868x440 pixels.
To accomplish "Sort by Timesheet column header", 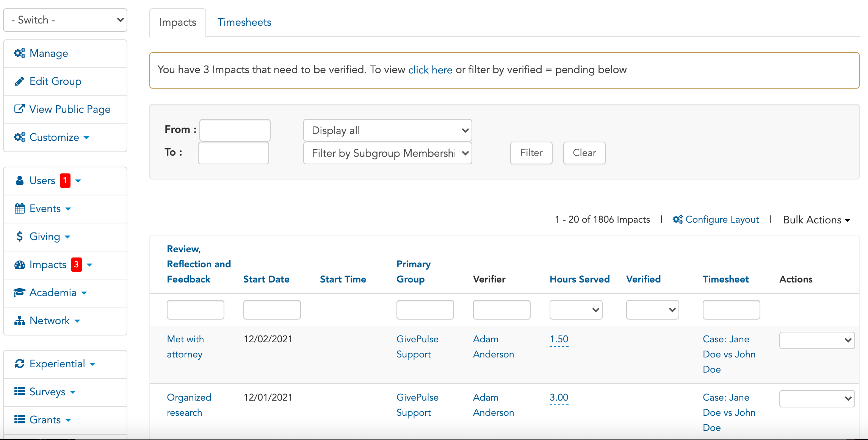I will (x=726, y=279).
